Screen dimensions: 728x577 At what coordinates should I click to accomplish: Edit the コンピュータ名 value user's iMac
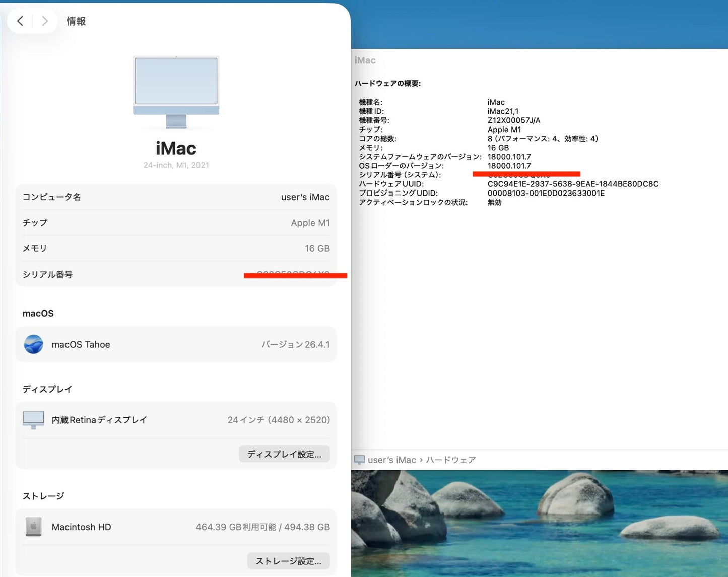coord(305,197)
